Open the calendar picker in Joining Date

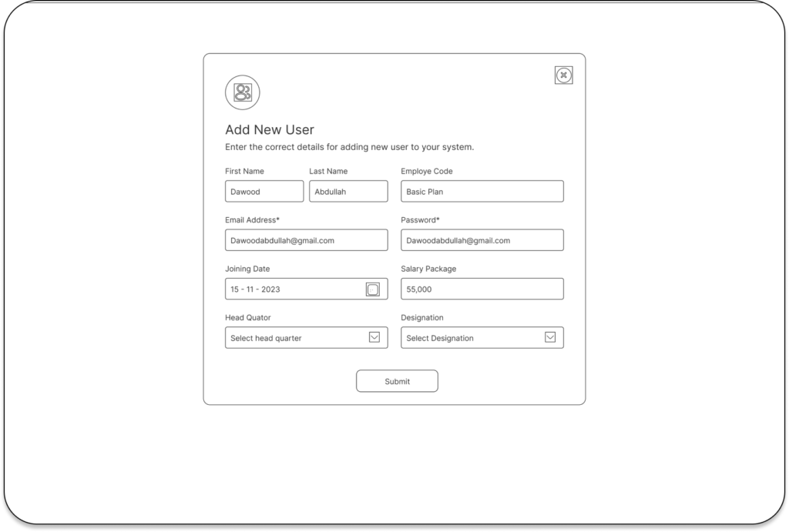pyautogui.click(x=373, y=289)
